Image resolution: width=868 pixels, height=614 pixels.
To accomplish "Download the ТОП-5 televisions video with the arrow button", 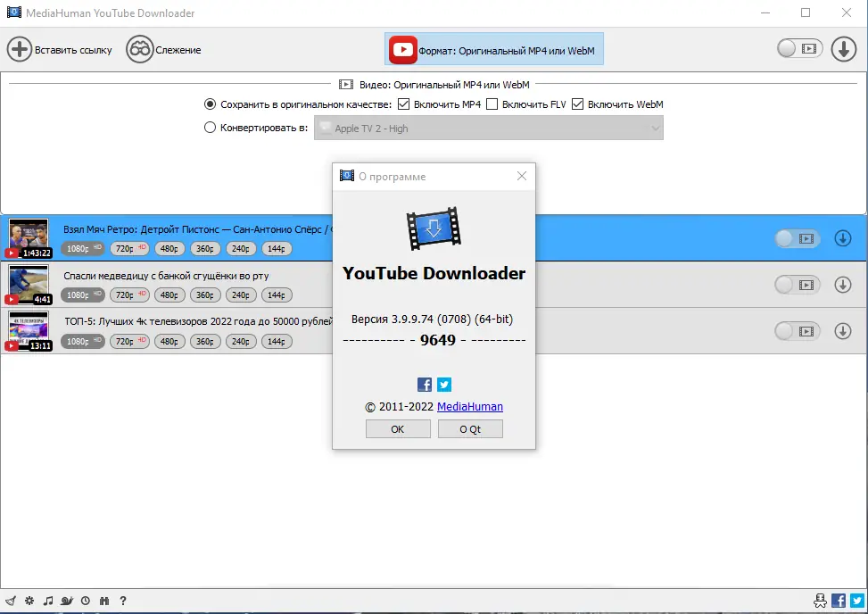I will coord(843,330).
